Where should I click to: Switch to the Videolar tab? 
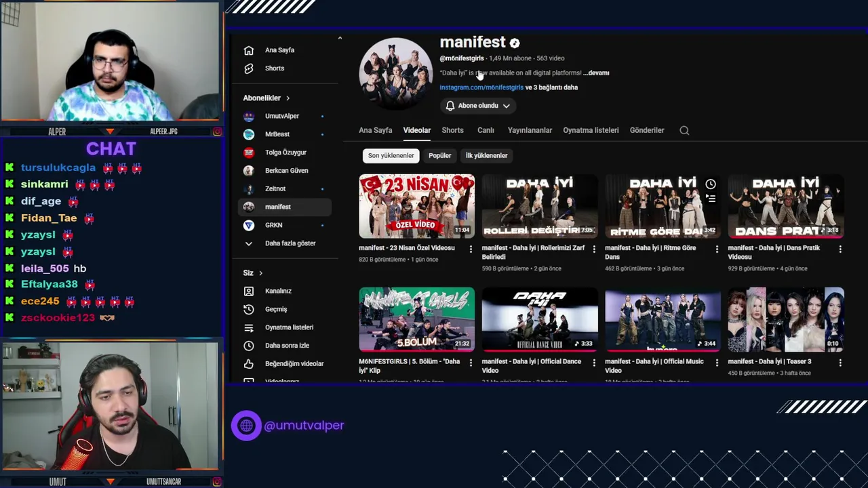tap(417, 130)
